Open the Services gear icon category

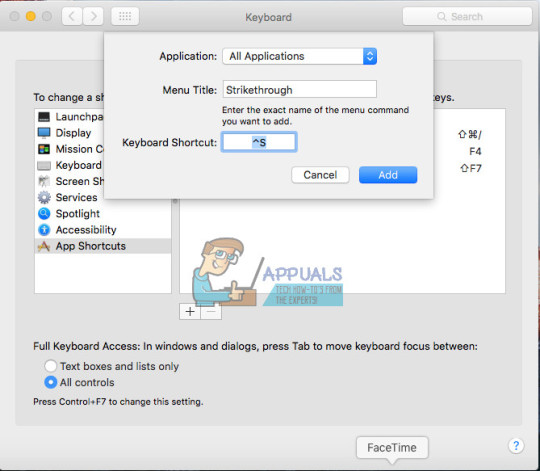point(44,197)
